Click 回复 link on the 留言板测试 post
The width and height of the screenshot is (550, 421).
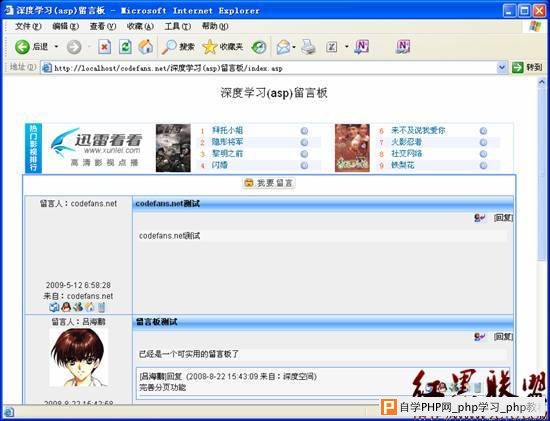pos(503,337)
